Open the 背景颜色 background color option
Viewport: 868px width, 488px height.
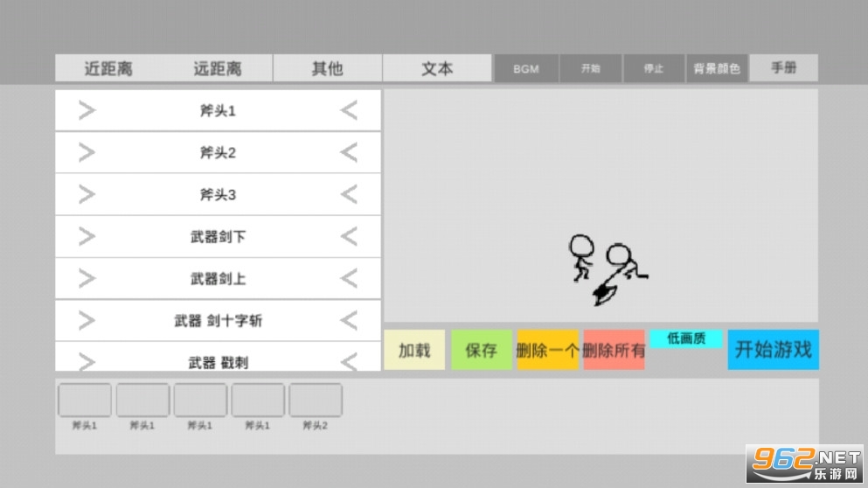pyautogui.click(x=717, y=69)
